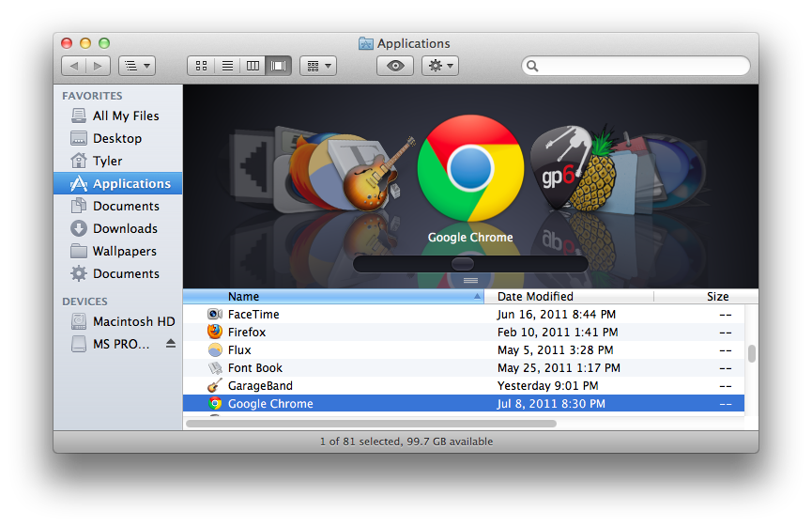Screen dimensions: 812x527
Task: Click the search field
Action: point(636,66)
